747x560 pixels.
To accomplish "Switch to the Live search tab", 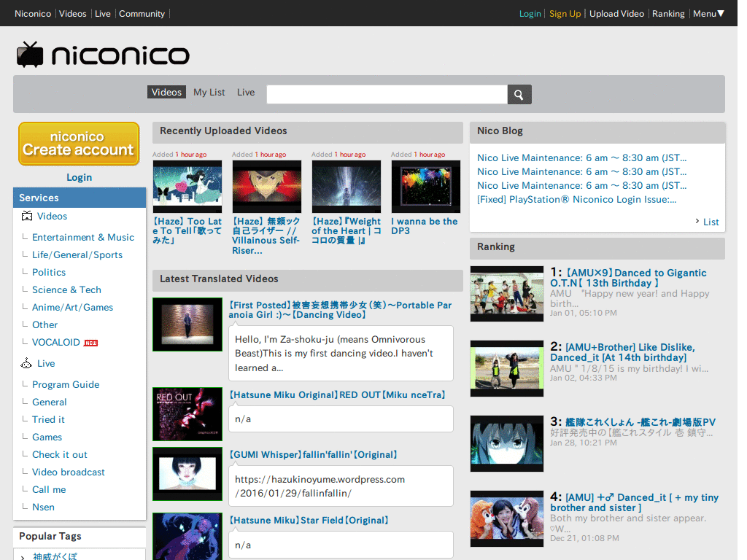I will [246, 92].
